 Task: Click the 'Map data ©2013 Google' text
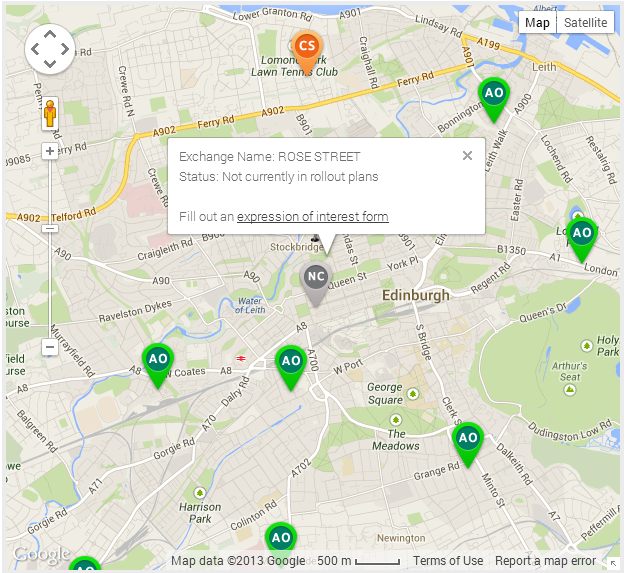(x=238, y=561)
